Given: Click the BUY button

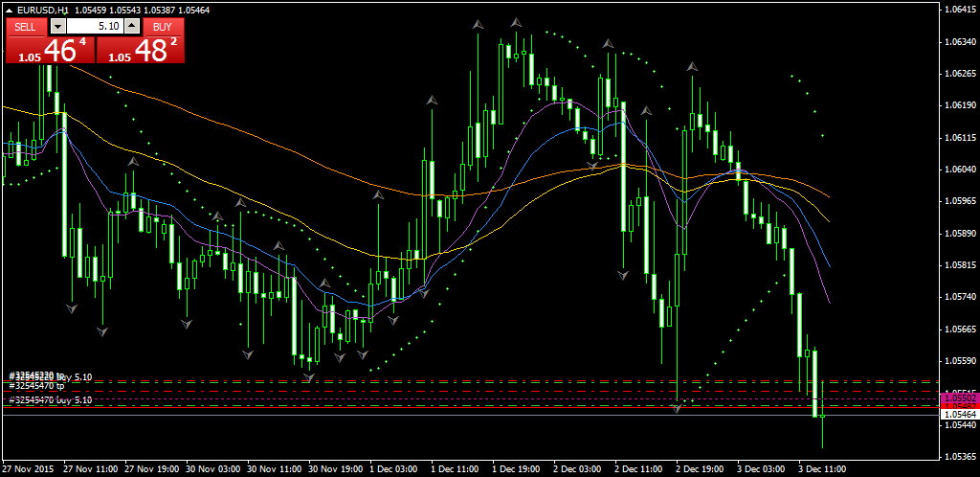Looking at the screenshot, I should point(163,27).
